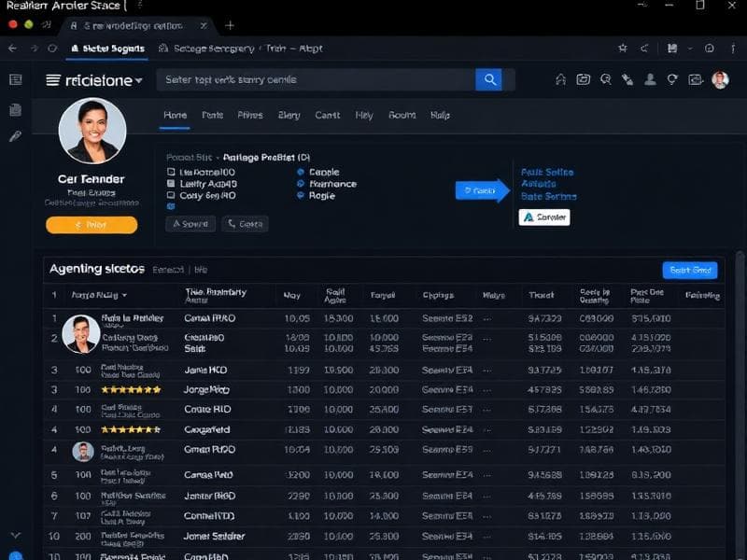The width and height of the screenshot is (747, 560).
Task: Select the 'Sietet Sogarts' browser bookmark tab
Action: tap(107, 49)
